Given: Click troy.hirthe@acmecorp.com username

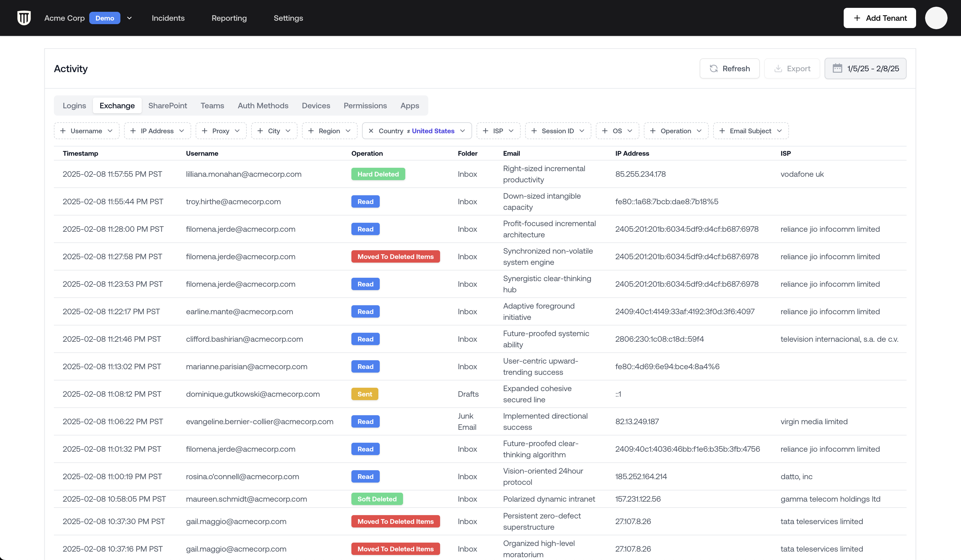Looking at the screenshot, I should (233, 202).
